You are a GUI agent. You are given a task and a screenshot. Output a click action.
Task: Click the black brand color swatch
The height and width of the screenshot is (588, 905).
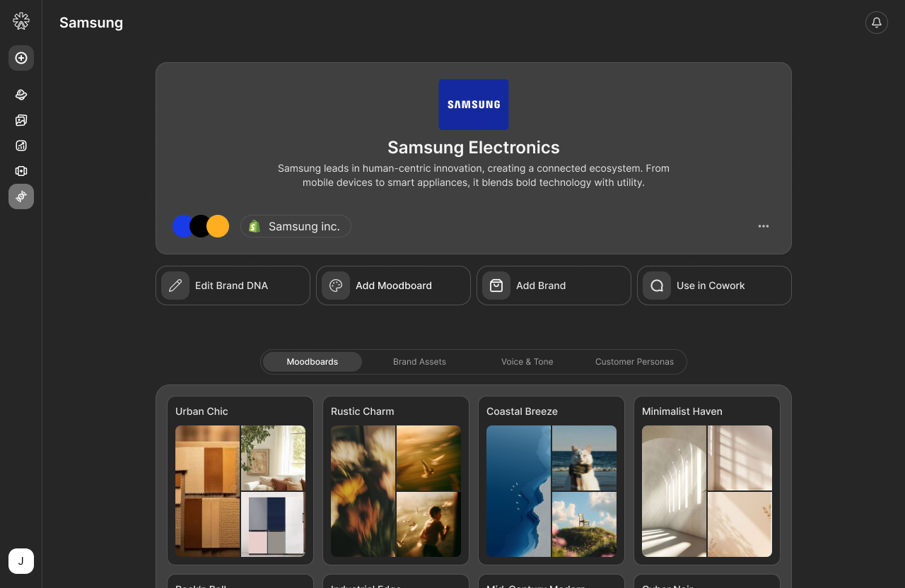[201, 226]
